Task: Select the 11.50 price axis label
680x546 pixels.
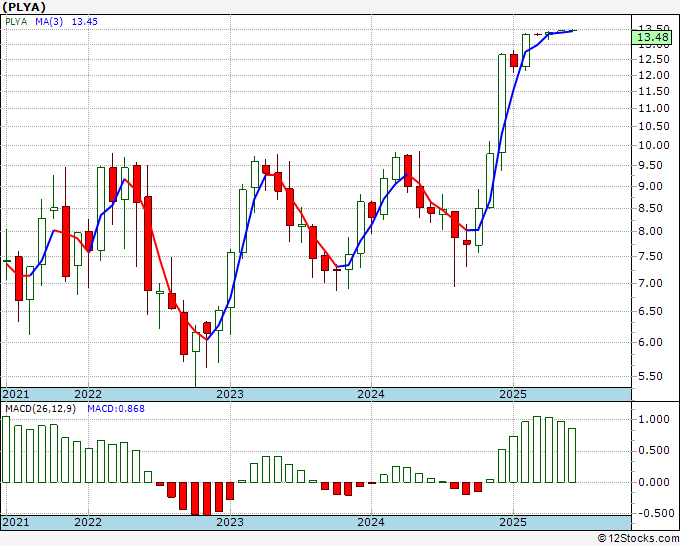Action: click(654, 92)
